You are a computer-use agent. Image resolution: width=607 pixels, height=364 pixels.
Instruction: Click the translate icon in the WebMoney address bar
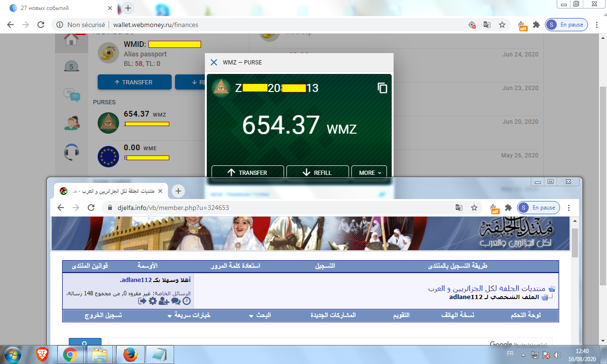tap(487, 25)
